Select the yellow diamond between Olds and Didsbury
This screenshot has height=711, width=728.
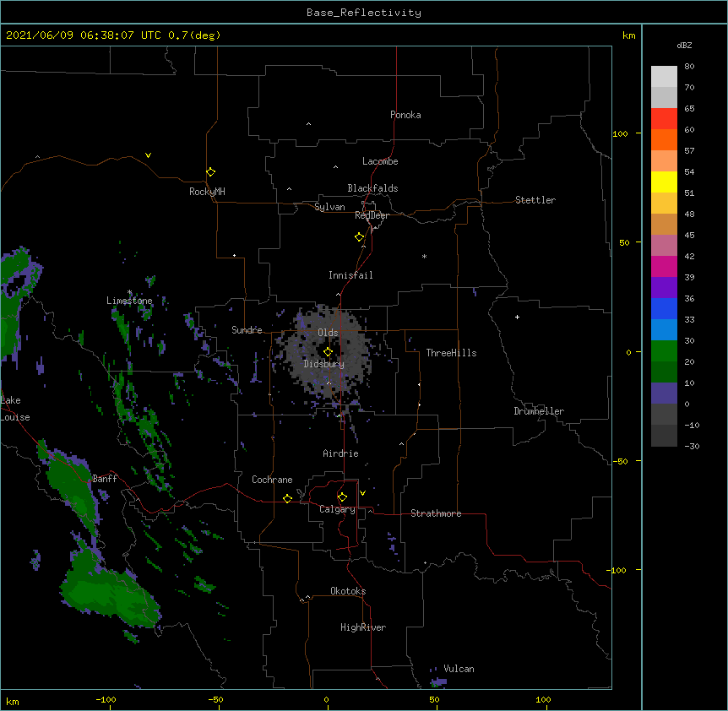click(328, 352)
